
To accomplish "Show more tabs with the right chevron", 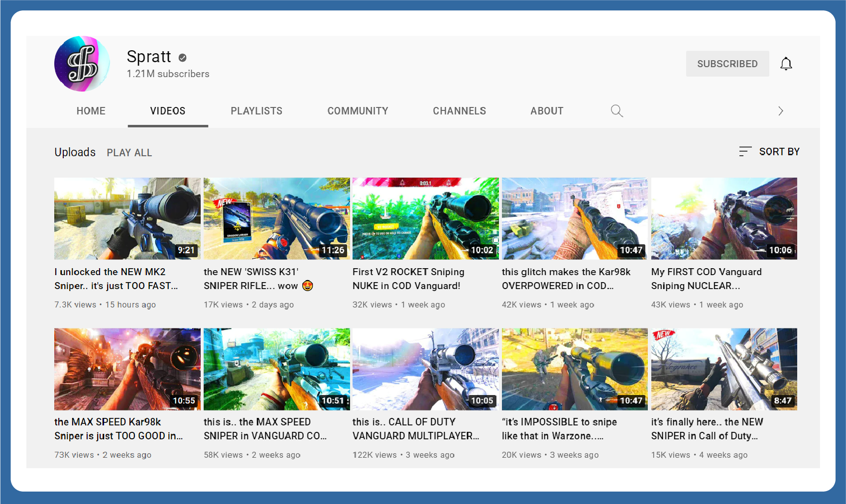I will tap(780, 111).
